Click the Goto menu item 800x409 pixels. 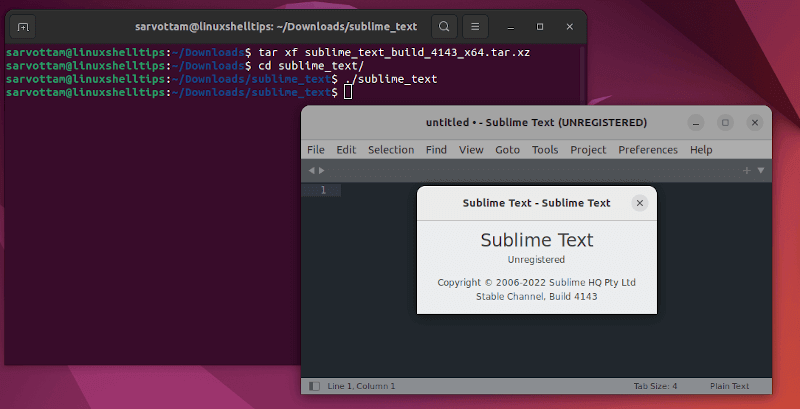(507, 150)
